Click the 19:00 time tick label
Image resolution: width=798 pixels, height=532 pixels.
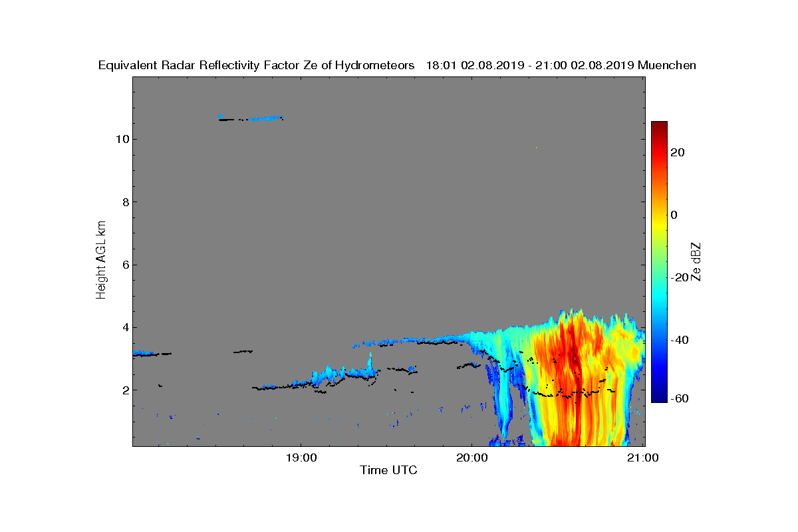pyautogui.click(x=301, y=458)
